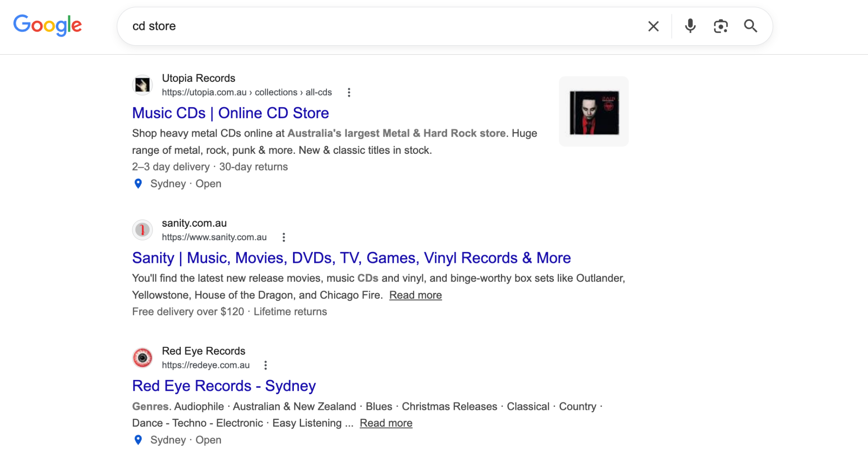Image resolution: width=868 pixels, height=466 pixels.
Task: Click the Google logo
Action: pos(47,25)
